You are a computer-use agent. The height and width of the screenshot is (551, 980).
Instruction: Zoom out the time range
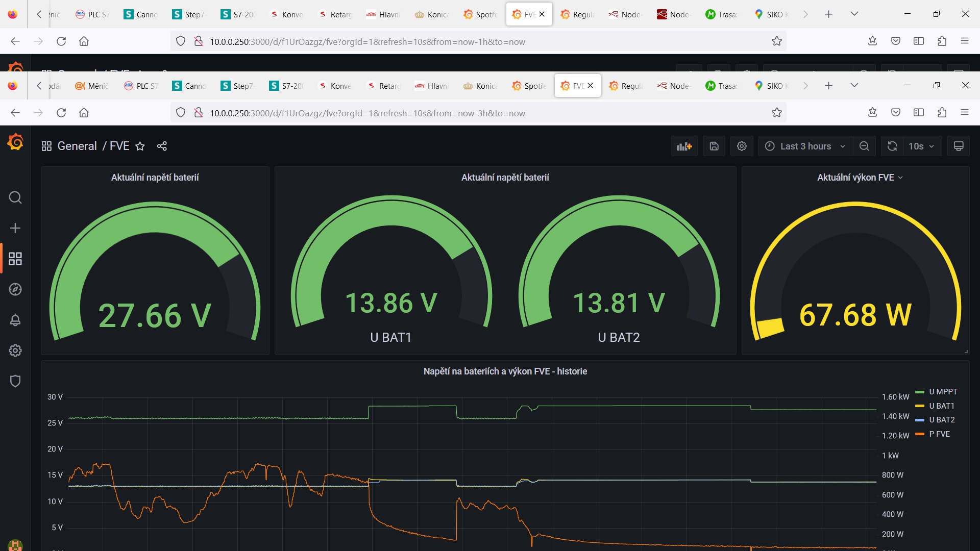click(x=864, y=146)
